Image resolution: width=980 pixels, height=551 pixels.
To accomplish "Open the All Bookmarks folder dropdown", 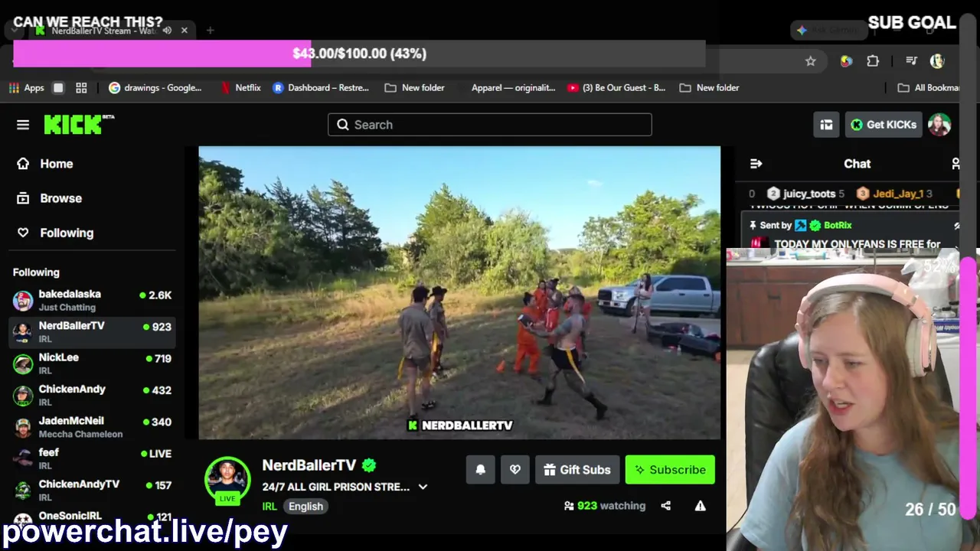I will [930, 88].
